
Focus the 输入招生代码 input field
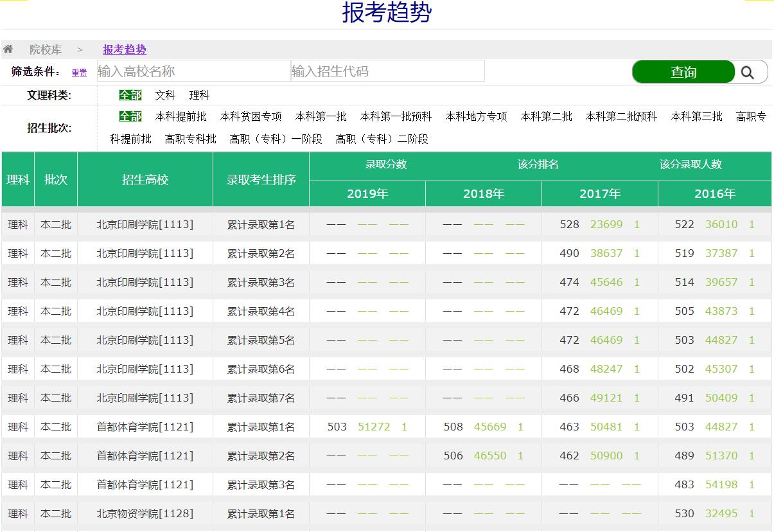[387, 71]
